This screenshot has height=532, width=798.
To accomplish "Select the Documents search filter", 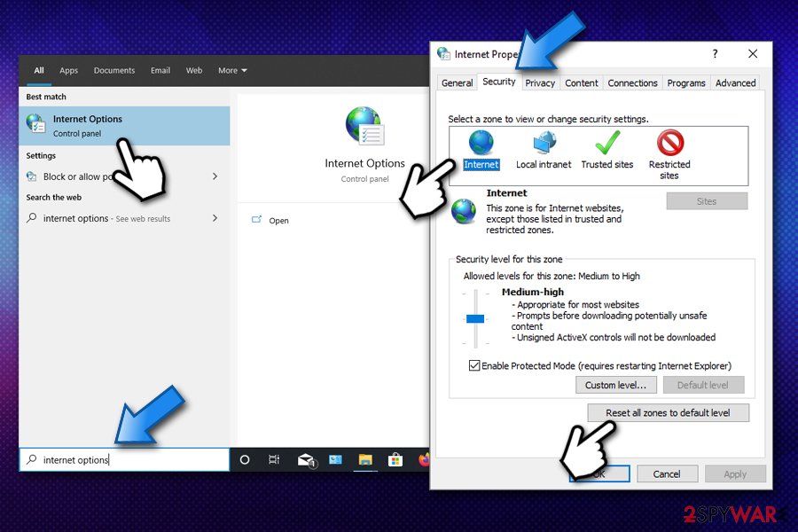I will [x=114, y=70].
